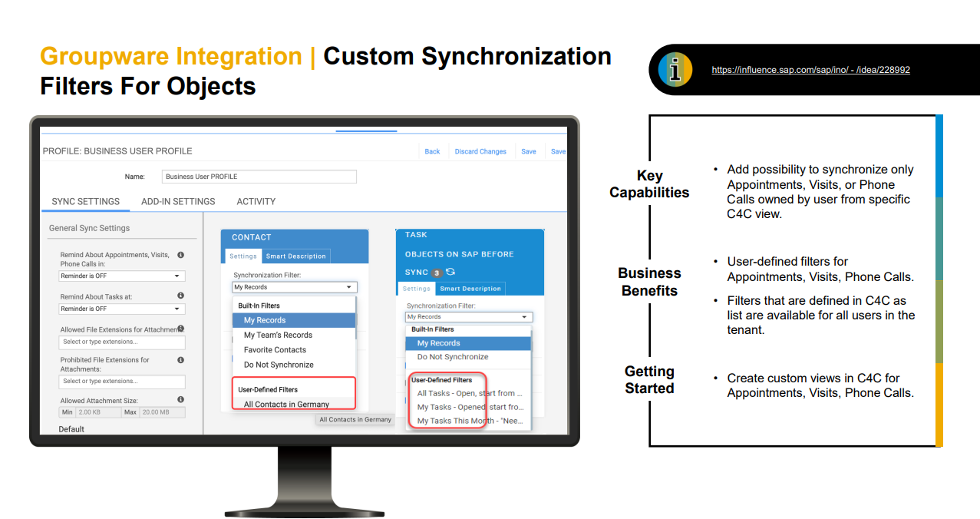Image resolution: width=980 pixels, height=519 pixels.
Task: Click the round info icon beside the link
Action: click(x=675, y=70)
